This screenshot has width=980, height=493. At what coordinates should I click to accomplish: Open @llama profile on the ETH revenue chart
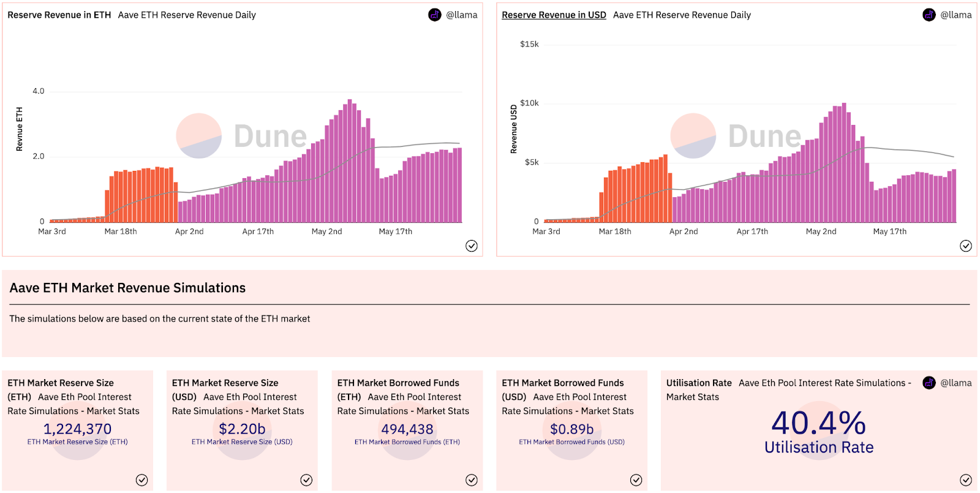tap(462, 15)
